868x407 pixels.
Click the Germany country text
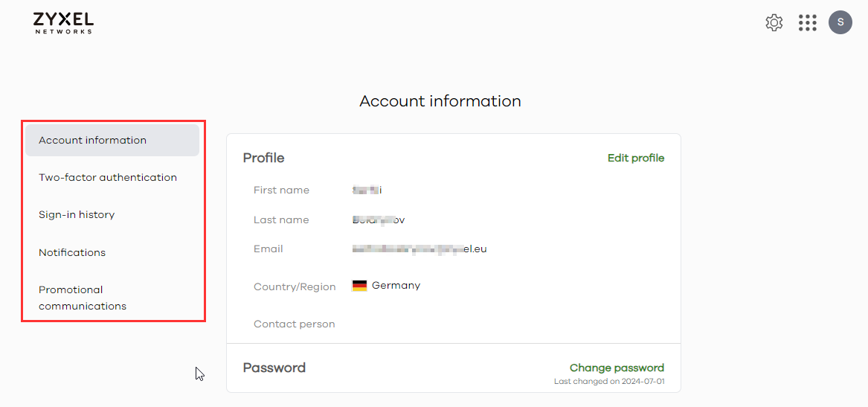(396, 286)
